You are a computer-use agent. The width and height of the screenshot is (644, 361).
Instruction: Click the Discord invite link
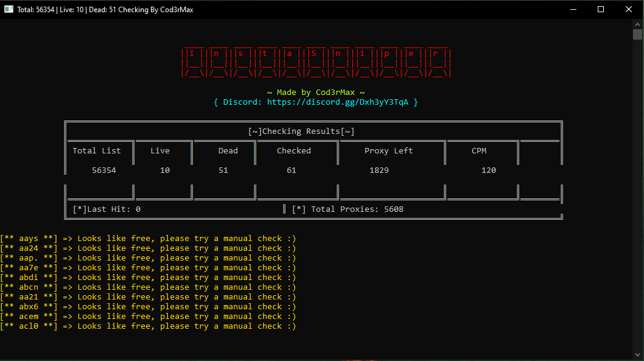click(x=338, y=102)
